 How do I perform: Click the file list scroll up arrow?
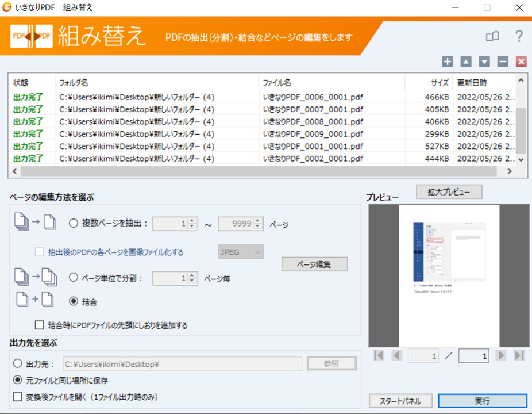(521, 80)
